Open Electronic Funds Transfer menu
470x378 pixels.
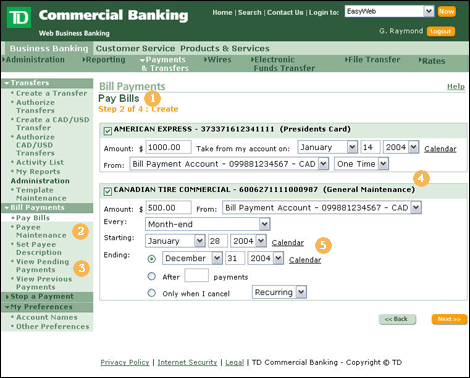pyautogui.click(x=283, y=64)
